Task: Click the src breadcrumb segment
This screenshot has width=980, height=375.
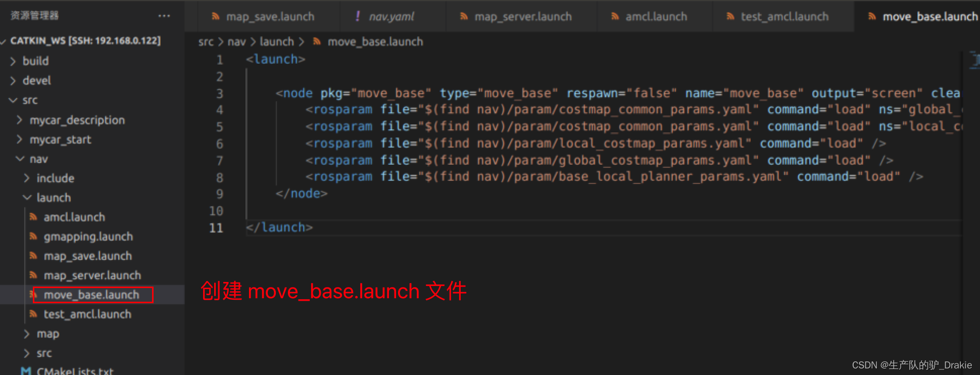Action: tap(206, 42)
